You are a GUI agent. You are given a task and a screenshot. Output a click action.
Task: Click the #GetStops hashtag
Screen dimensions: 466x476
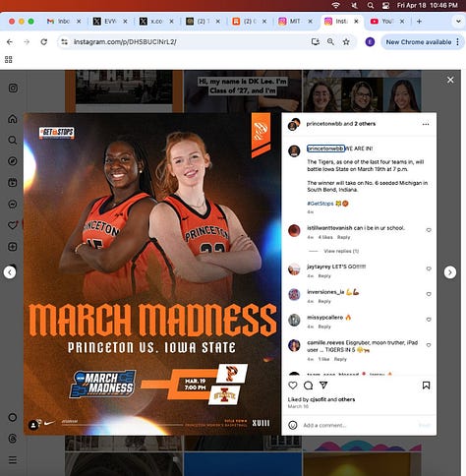320,204
